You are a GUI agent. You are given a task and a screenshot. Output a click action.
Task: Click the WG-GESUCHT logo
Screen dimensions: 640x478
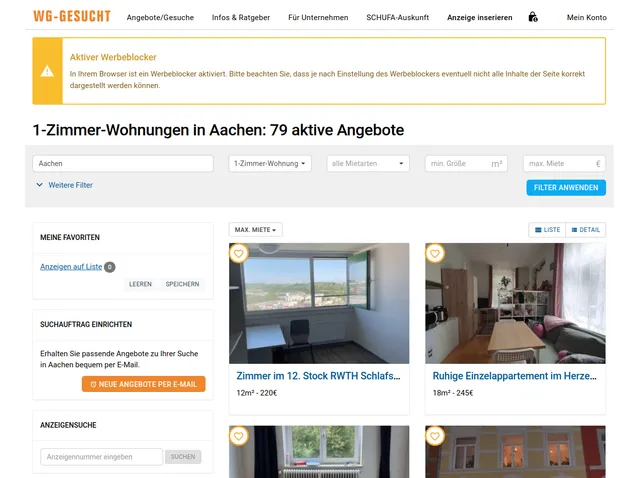(72, 16)
